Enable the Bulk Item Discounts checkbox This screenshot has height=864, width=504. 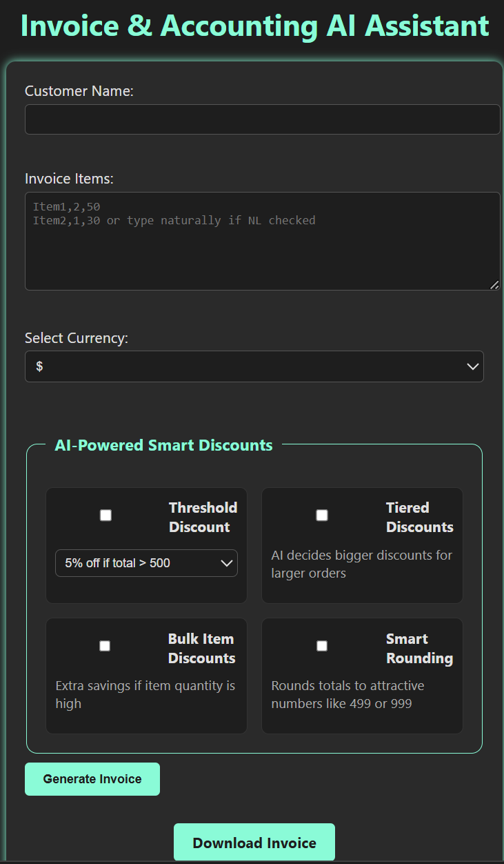tap(105, 645)
